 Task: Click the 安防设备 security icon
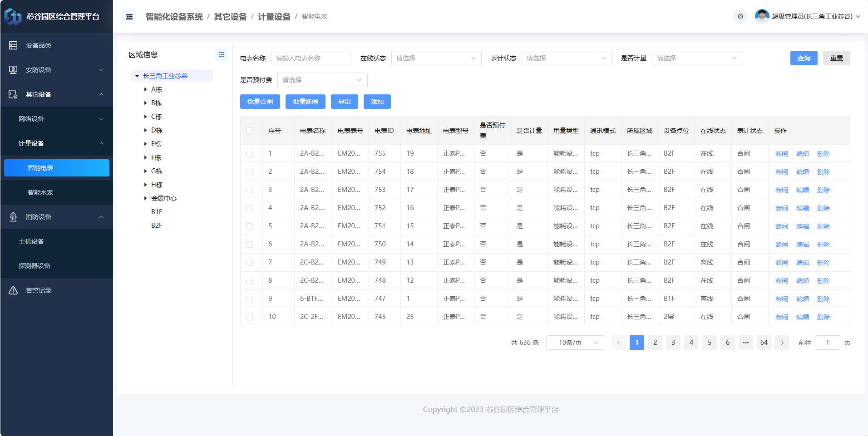tap(13, 70)
